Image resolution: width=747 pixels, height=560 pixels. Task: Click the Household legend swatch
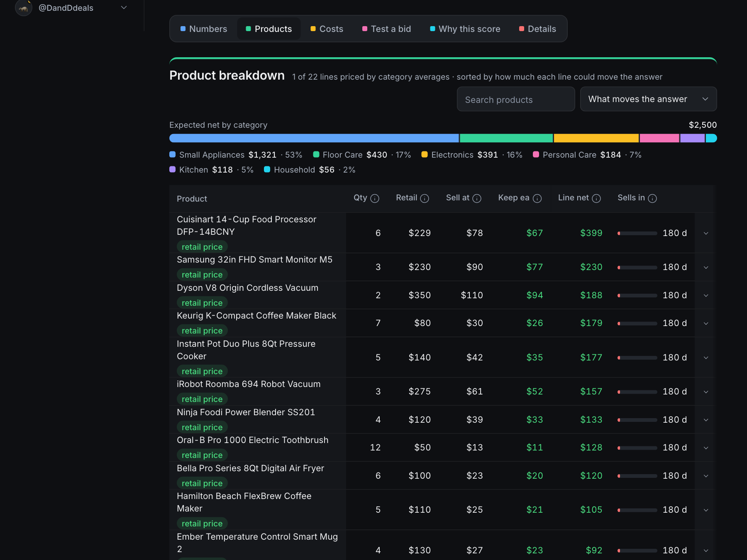coord(267,169)
